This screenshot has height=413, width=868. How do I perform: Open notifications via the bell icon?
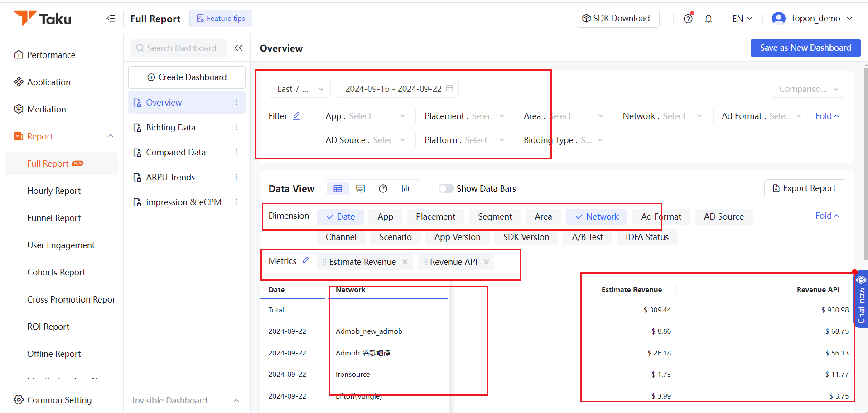709,18
